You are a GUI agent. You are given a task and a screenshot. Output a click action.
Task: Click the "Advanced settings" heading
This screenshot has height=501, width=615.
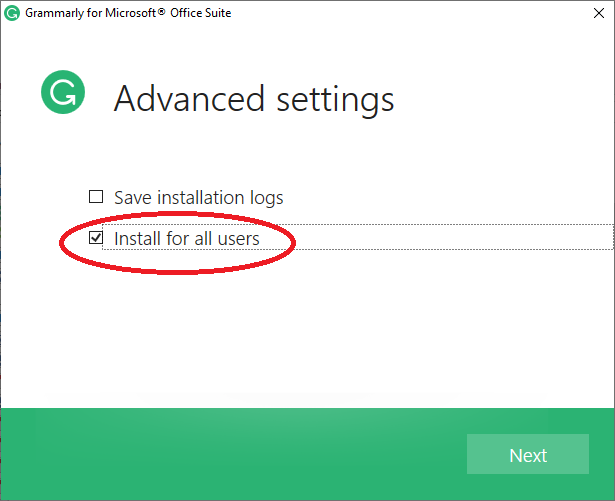(254, 99)
